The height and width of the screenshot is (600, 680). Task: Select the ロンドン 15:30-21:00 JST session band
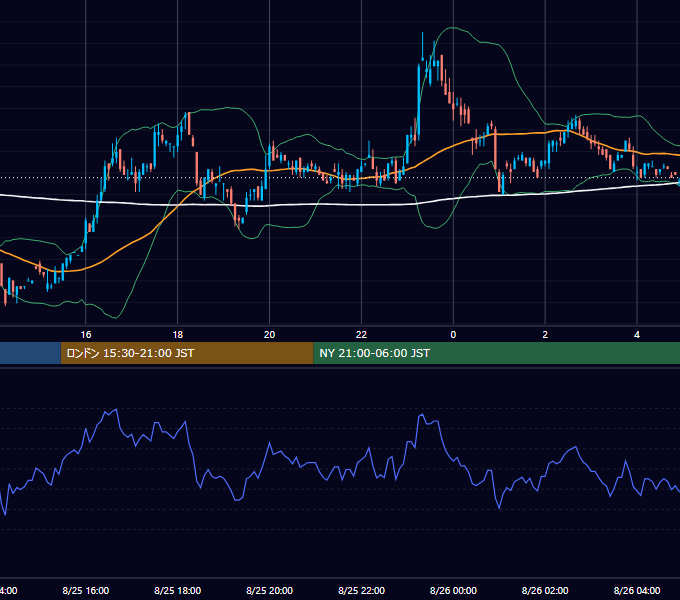click(187, 353)
